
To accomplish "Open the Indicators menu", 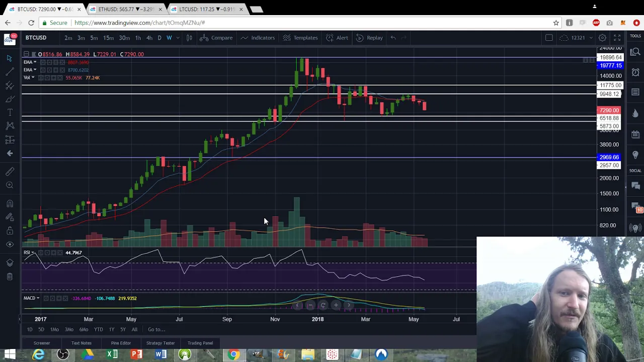I will 258,38.
